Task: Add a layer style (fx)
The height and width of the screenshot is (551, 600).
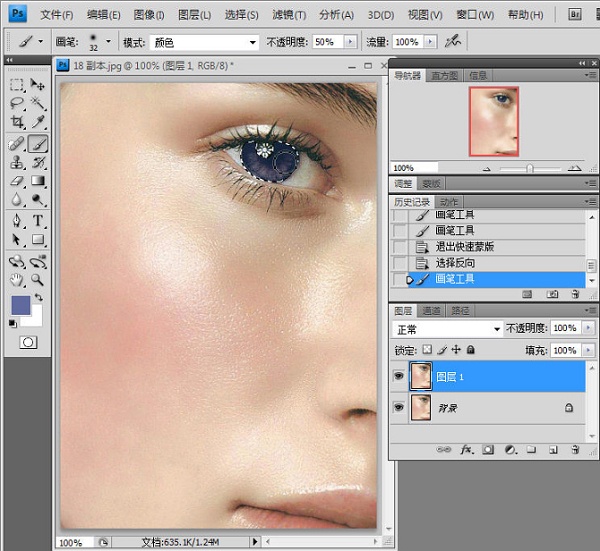Action: click(466, 449)
